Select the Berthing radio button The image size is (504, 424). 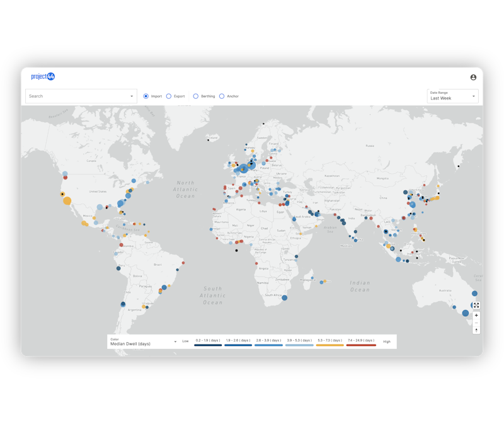pyautogui.click(x=196, y=96)
